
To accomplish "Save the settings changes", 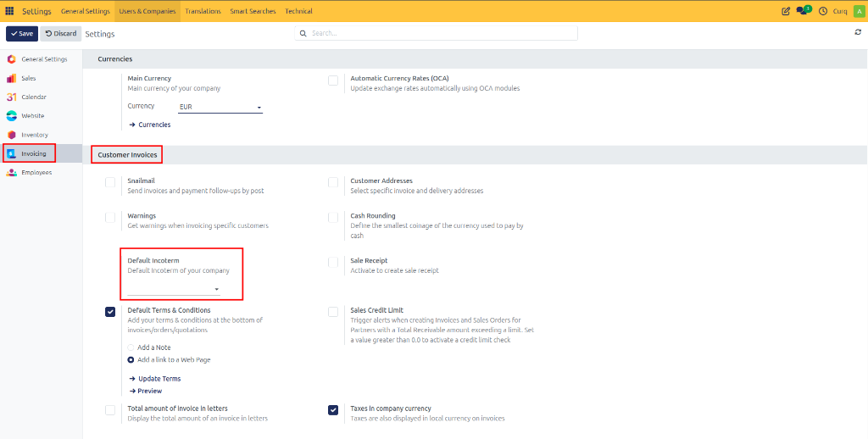I will click(x=22, y=33).
